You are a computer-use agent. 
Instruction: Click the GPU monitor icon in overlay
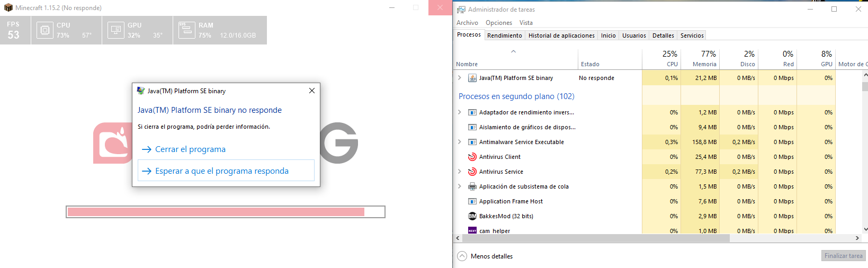pos(116,30)
